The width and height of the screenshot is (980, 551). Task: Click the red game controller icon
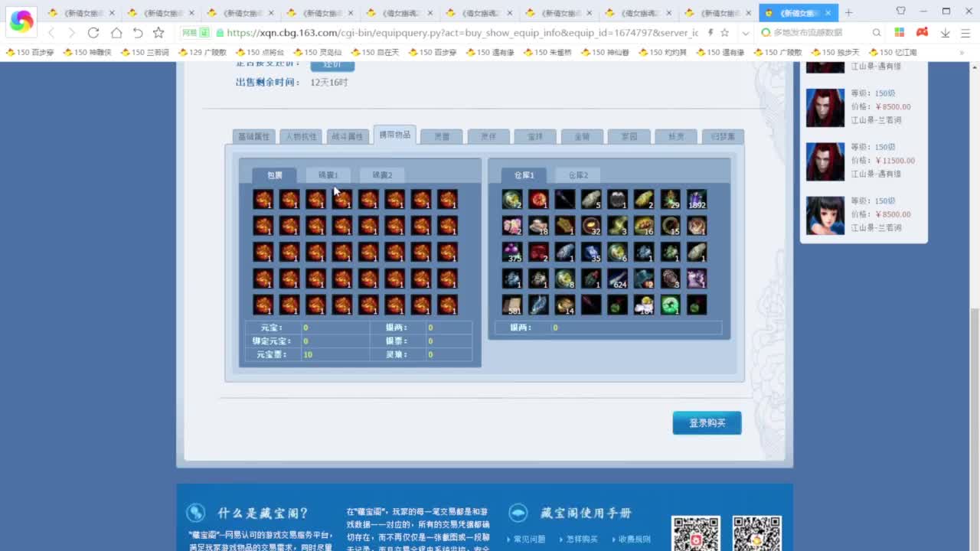point(922,33)
